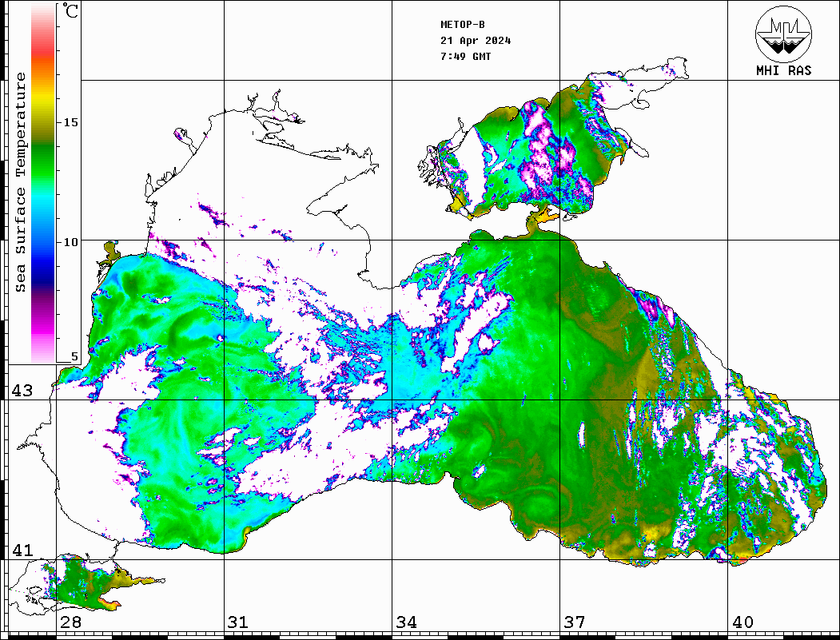This screenshot has width=840, height=640.
Task: Click the '7:49 GMT' time text
Action: [465, 56]
